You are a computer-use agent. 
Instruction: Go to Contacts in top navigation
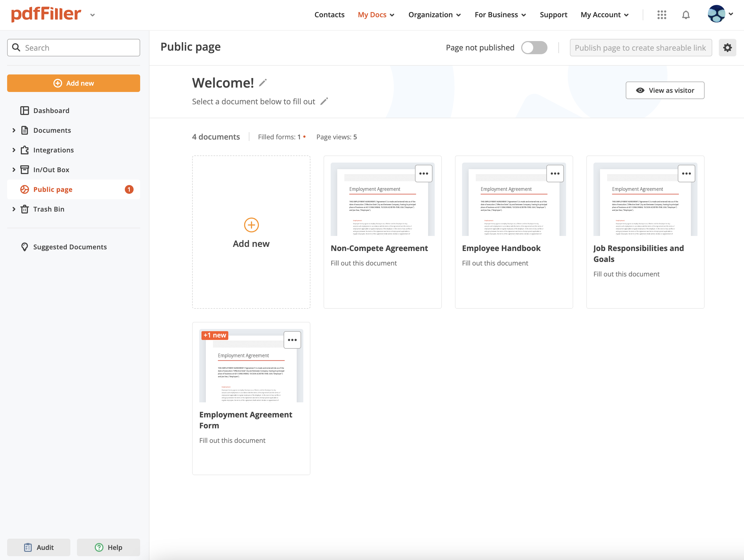coord(329,15)
